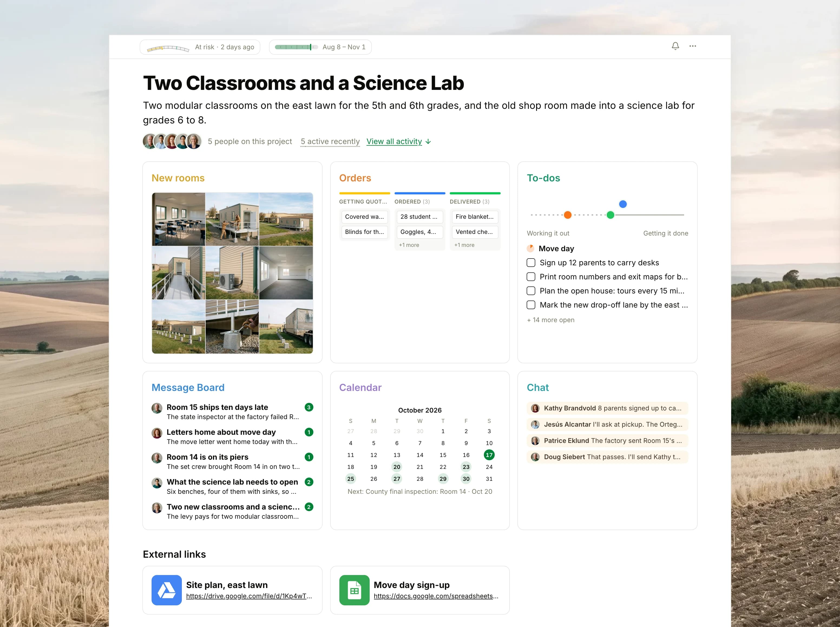Click the Move day progress pie icon
The height and width of the screenshot is (627, 840).
[x=530, y=249]
